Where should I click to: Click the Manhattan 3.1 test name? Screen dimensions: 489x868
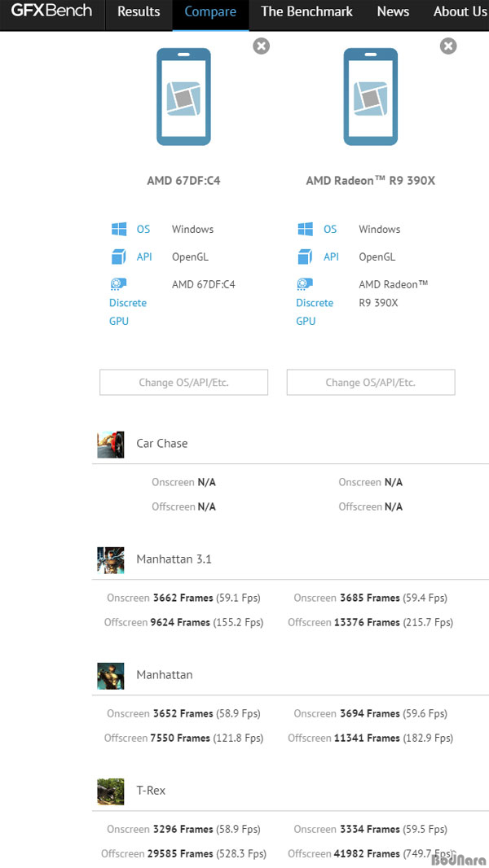[174, 559]
